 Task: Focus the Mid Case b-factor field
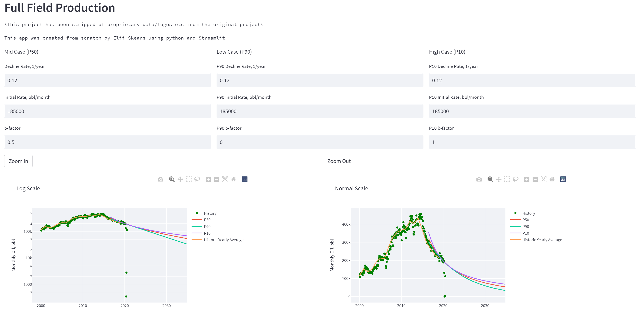point(107,142)
